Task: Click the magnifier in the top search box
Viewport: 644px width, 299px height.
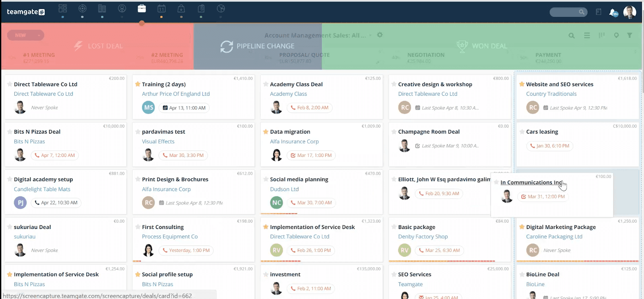Action: (x=582, y=12)
